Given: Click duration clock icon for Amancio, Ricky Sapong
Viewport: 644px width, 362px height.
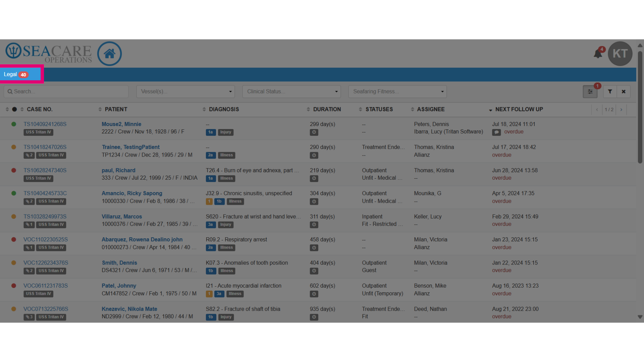Looking at the screenshot, I should pyautogui.click(x=314, y=202).
